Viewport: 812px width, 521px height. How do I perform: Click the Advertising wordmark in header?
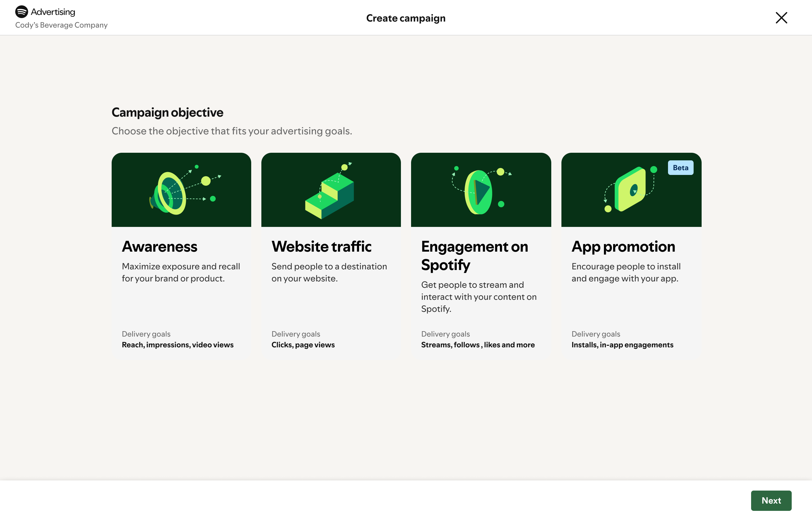[x=53, y=12]
